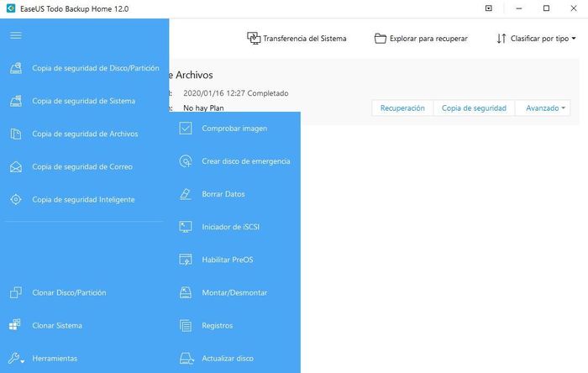The height and width of the screenshot is (373, 588).
Task: Collapse the sidebar with hamburger icon
Action: click(x=16, y=35)
